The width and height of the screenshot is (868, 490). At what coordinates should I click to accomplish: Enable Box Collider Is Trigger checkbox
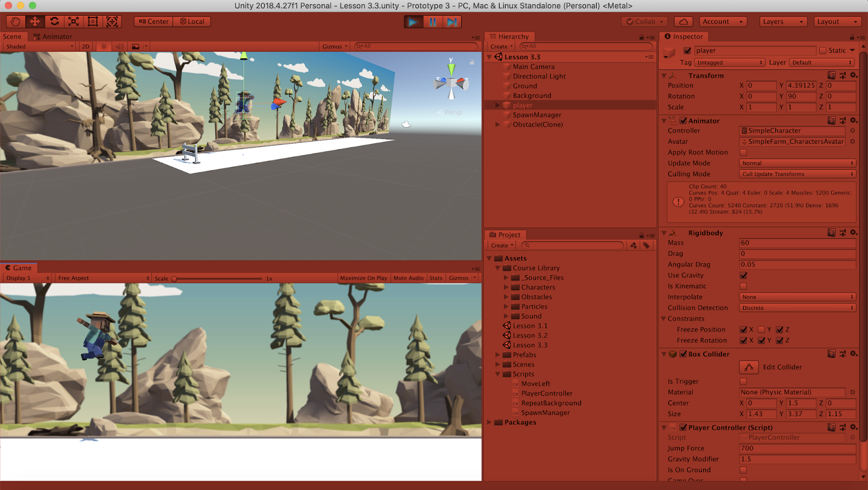pos(743,381)
